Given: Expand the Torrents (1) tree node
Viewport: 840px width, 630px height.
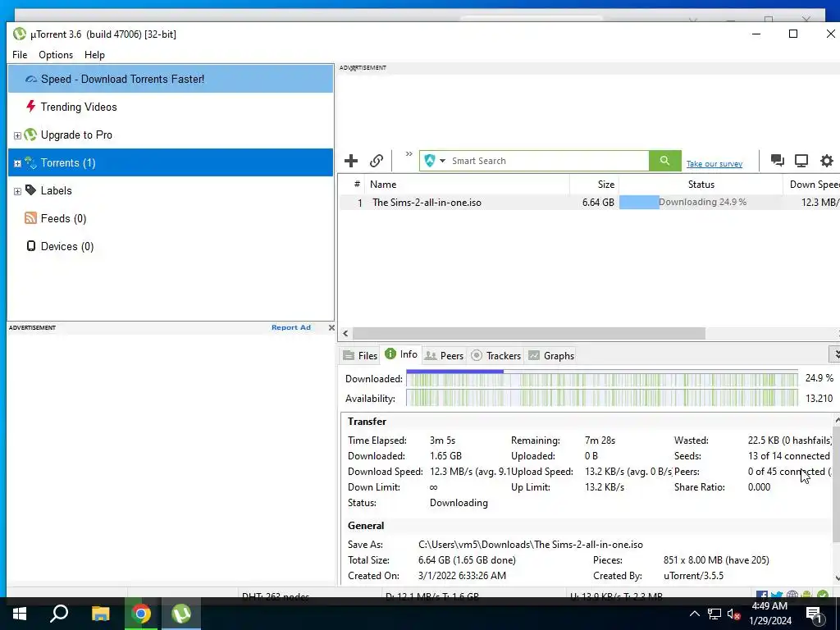Looking at the screenshot, I should 17,163.
